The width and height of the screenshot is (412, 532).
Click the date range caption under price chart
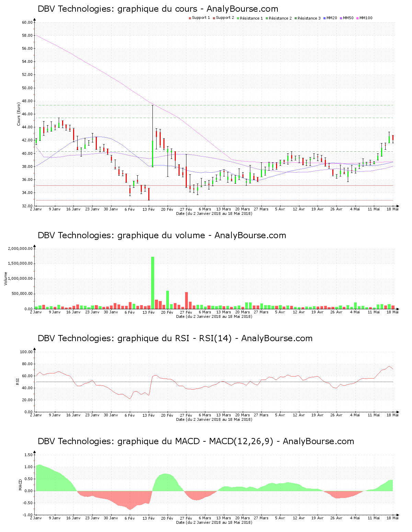(x=214, y=213)
